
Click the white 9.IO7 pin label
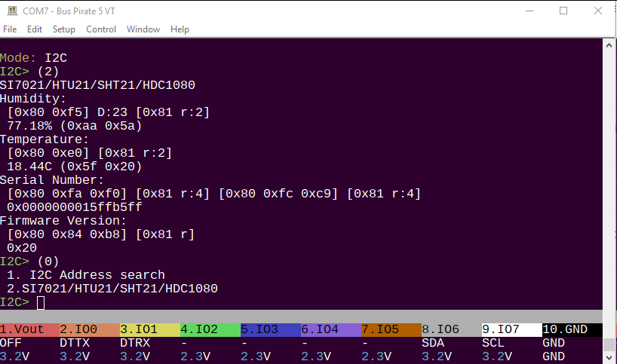tap(512, 329)
